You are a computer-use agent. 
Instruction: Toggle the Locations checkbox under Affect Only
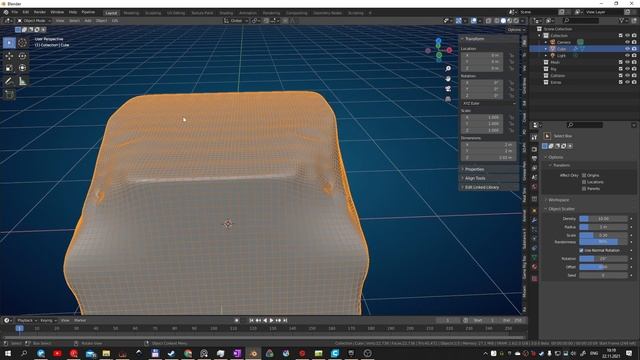(584, 182)
